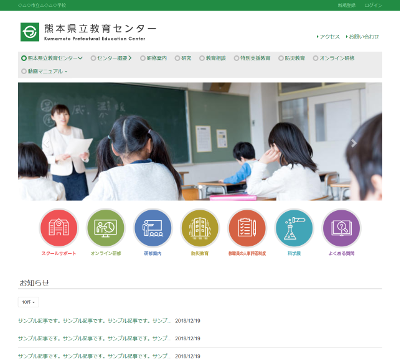The width and height of the screenshot is (400, 360).
Task: Advance slideshow with the right chevron arrow
Action: tap(354, 143)
